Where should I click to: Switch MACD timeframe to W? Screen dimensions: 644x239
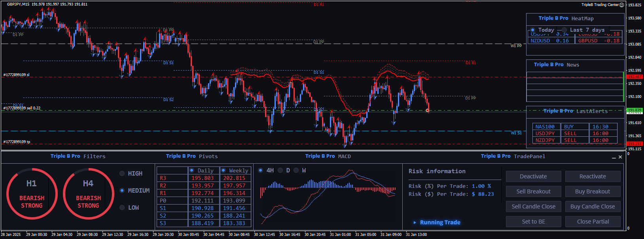296,170
